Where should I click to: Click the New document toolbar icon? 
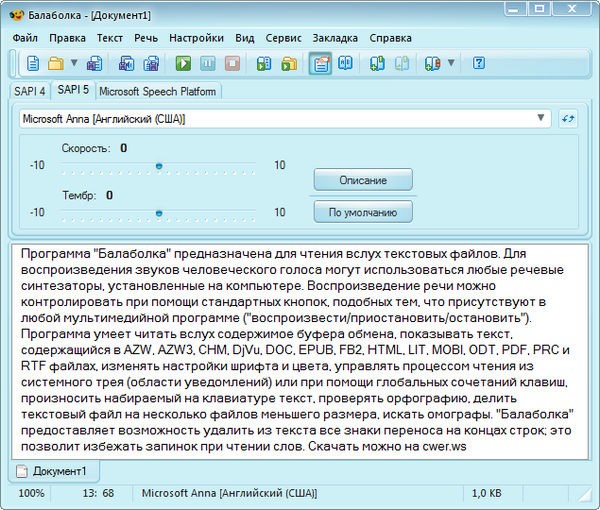(x=33, y=64)
